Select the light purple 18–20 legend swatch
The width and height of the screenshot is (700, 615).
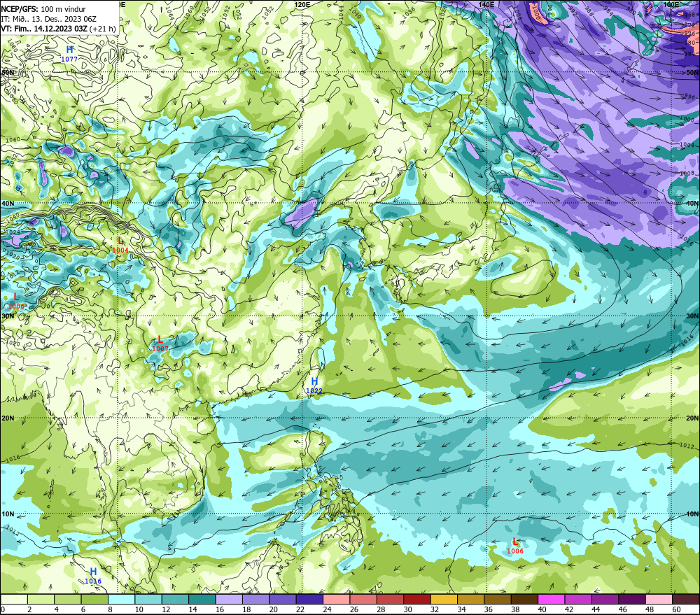pos(255,599)
